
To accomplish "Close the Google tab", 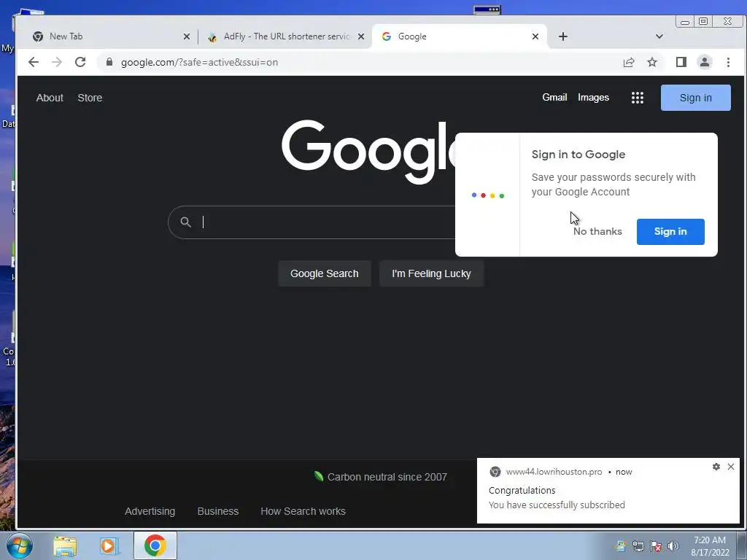I will (535, 36).
